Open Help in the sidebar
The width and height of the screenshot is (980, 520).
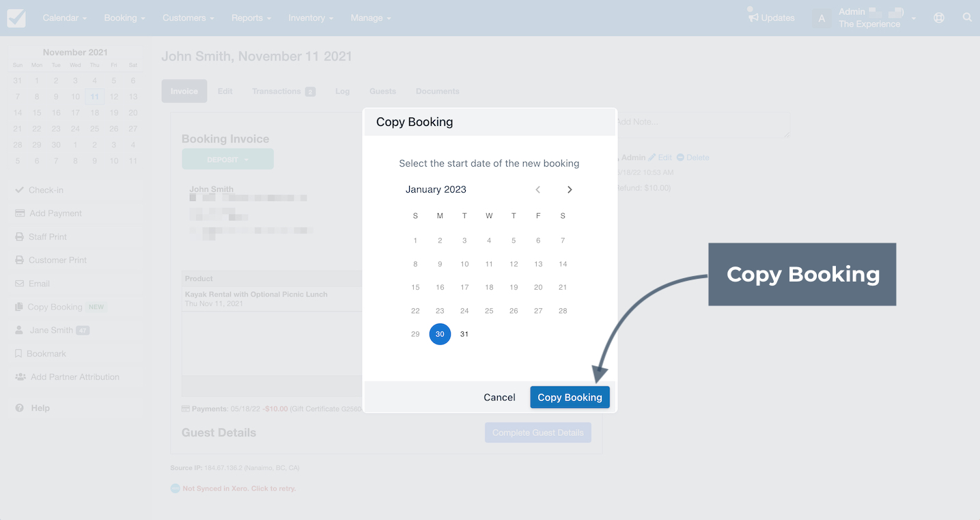pos(75,408)
